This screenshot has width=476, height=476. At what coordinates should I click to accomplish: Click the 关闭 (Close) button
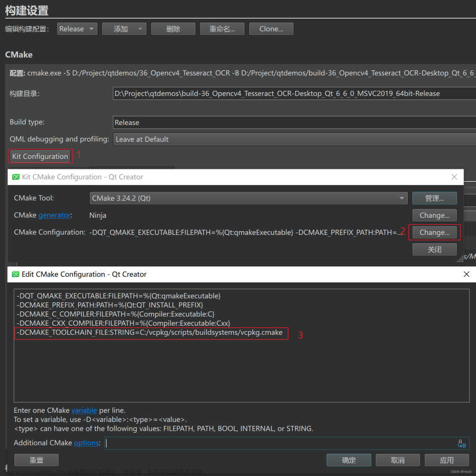[435, 250]
